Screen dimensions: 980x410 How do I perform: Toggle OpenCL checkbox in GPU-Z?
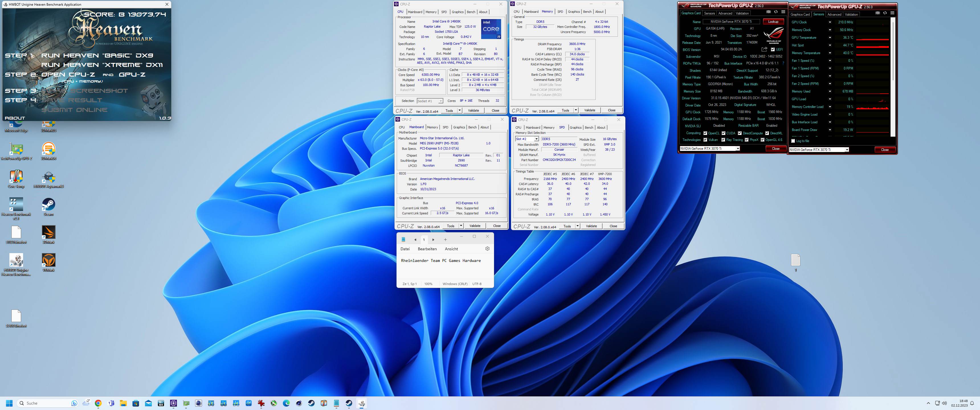(705, 133)
